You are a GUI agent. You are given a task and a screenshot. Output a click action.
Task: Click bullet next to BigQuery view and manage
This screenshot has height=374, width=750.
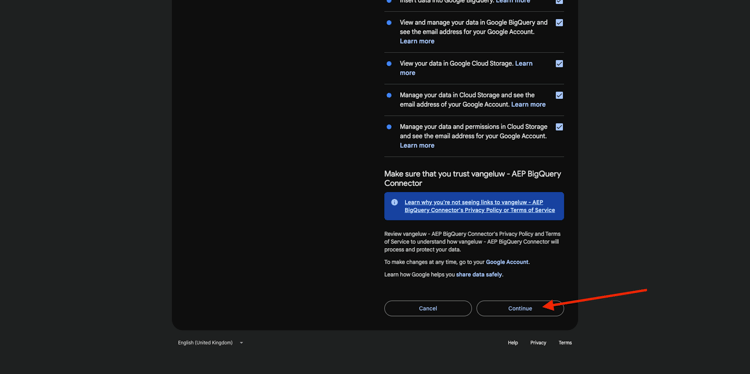coord(389,22)
